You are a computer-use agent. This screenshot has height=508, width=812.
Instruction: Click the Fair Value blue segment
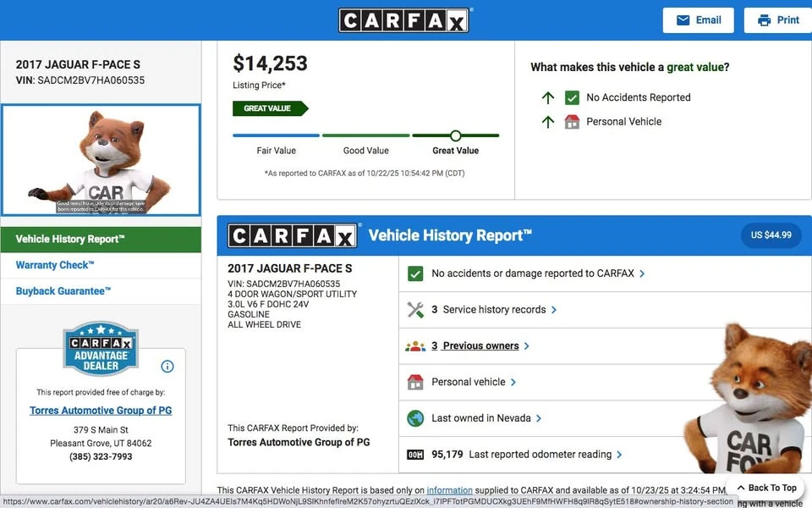(x=276, y=135)
